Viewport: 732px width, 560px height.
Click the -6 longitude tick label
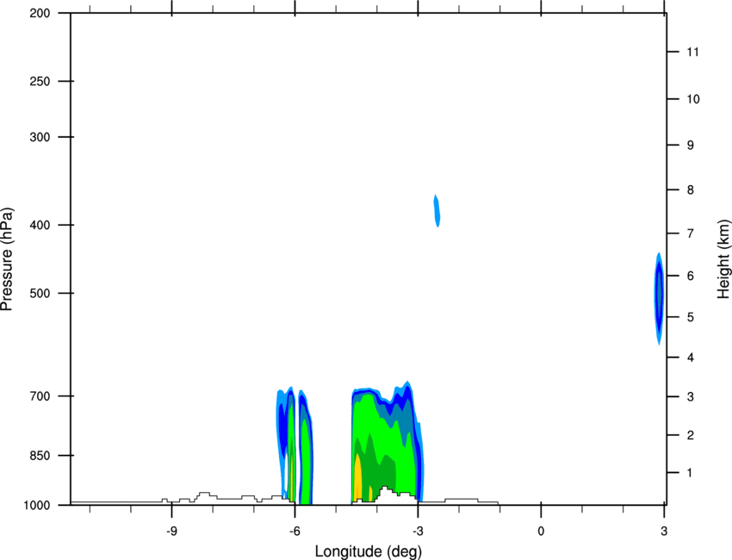[x=295, y=532]
